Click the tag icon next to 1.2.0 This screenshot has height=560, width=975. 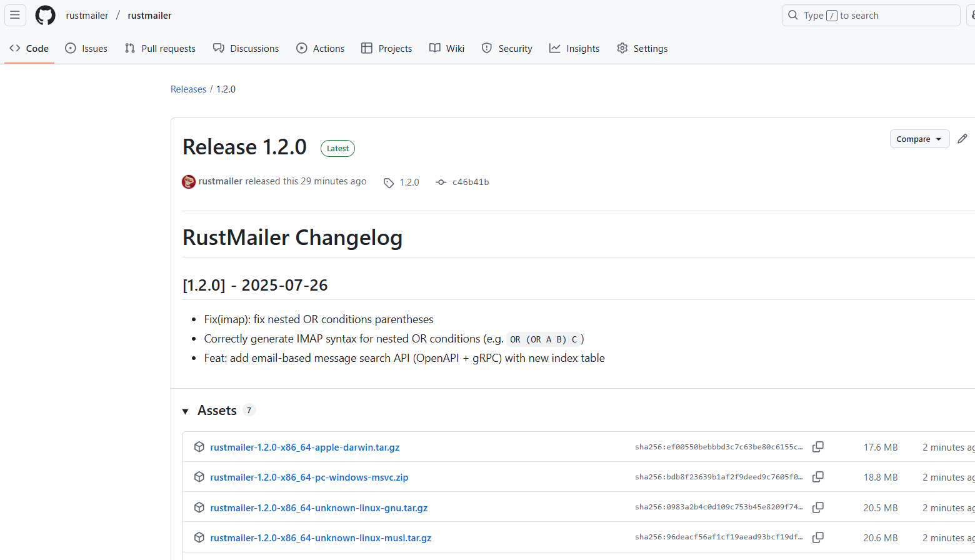pyautogui.click(x=389, y=182)
